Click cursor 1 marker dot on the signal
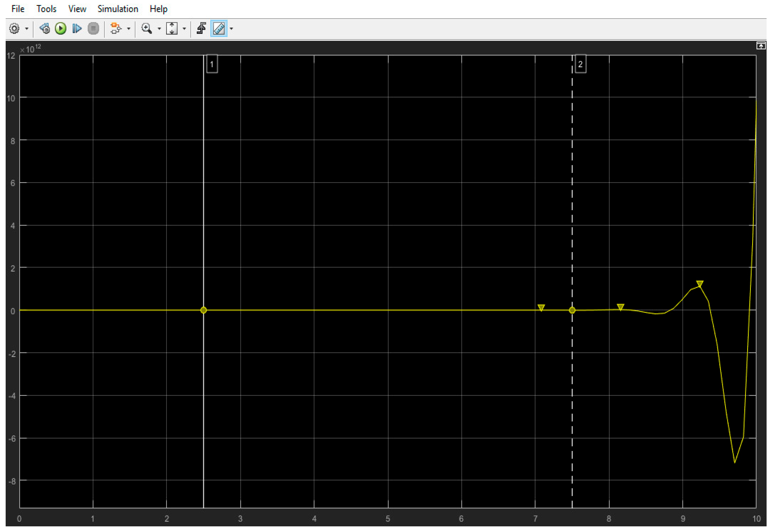Image resolution: width=772 pixels, height=532 pixels. (204, 310)
